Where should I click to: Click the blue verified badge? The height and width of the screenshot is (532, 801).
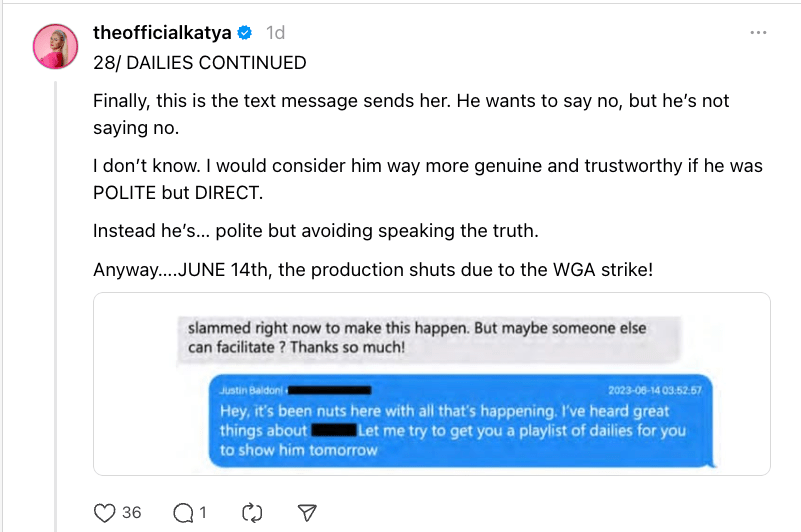click(243, 33)
